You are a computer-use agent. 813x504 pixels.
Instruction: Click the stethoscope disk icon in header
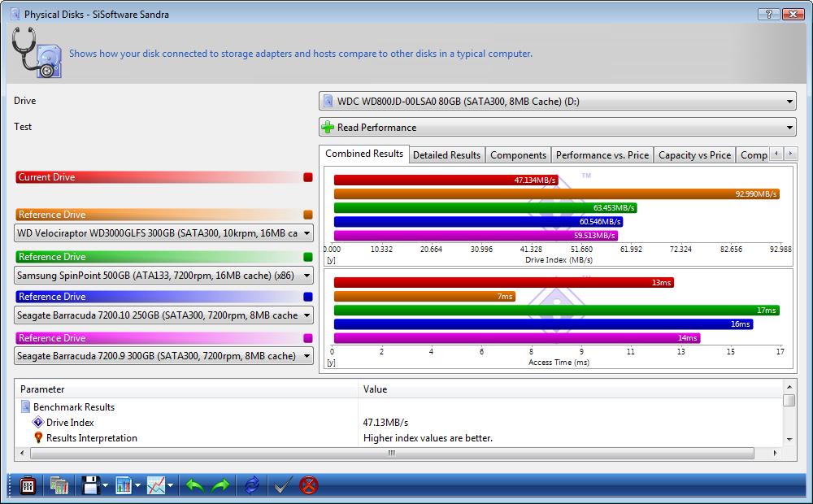(x=37, y=53)
